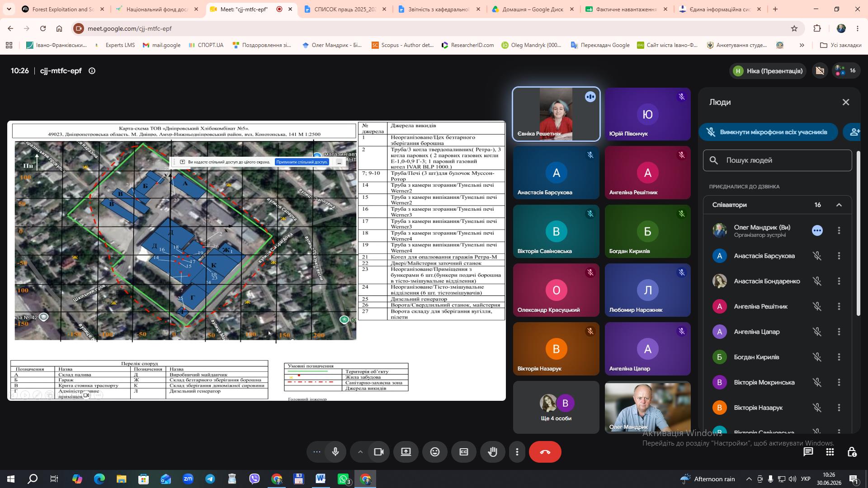Open a new browser tab
The height and width of the screenshot is (488, 868).
[775, 9]
